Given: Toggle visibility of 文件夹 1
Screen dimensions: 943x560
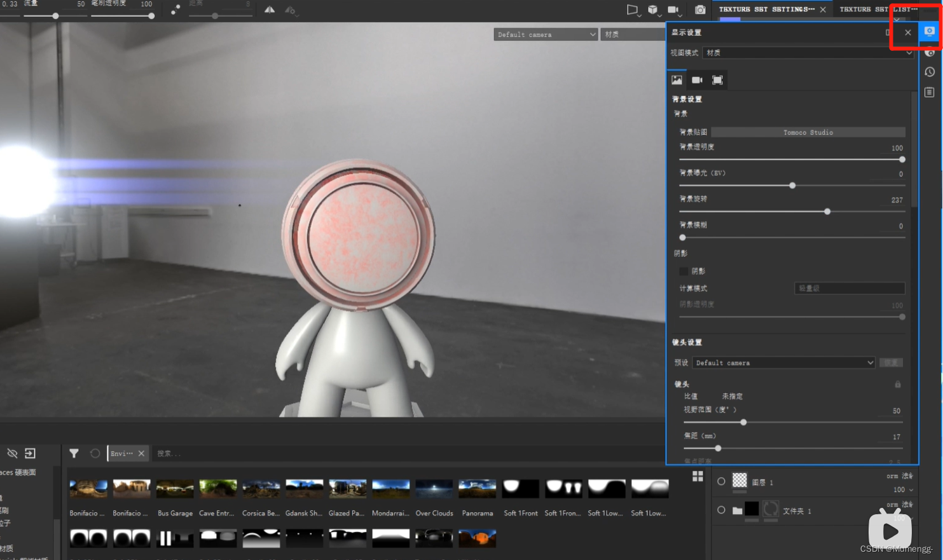Looking at the screenshot, I should [x=721, y=510].
